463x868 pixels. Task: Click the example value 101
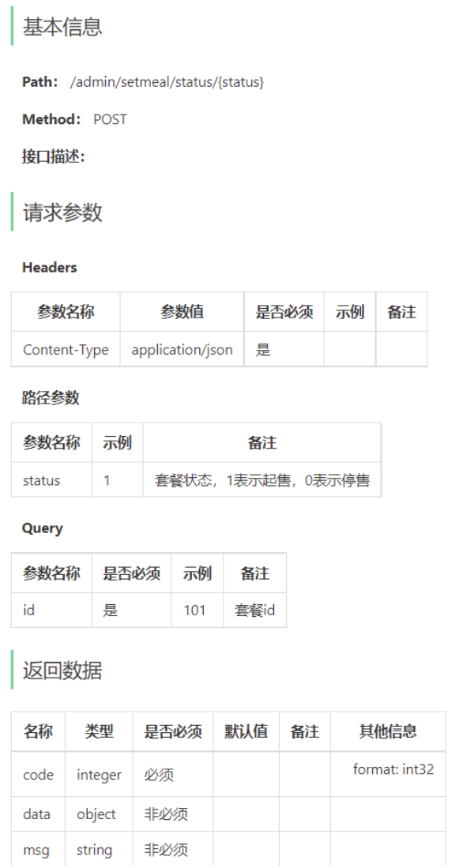click(x=194, y=610)
